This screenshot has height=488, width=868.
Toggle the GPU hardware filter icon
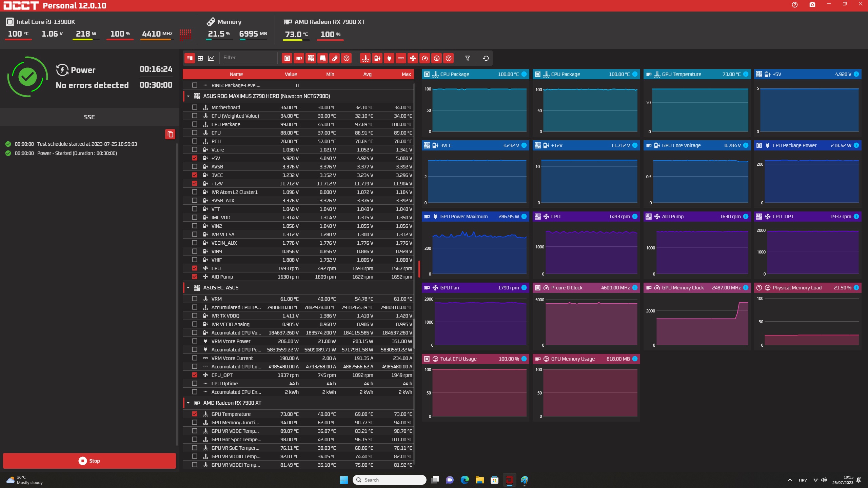coord(299,58)
